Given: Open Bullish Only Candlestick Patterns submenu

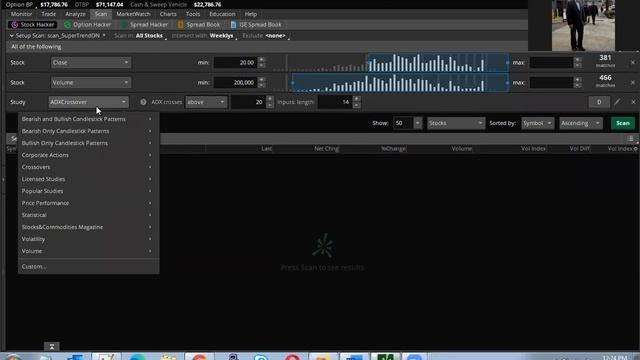Looking at the screenshot, I should tap(88, 143).
